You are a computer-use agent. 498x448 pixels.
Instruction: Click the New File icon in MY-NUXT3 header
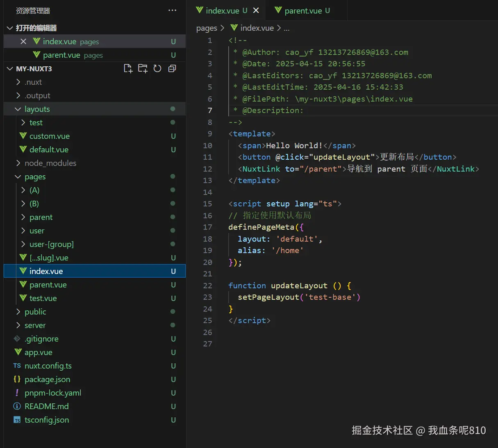point(128,68)
